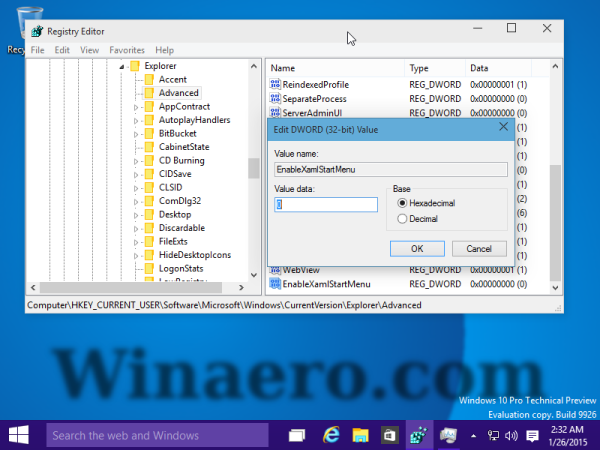Screen dimensions: 600x450
Task: Click the tree pane horizontal scrollbar thumb
Action: 131,287
